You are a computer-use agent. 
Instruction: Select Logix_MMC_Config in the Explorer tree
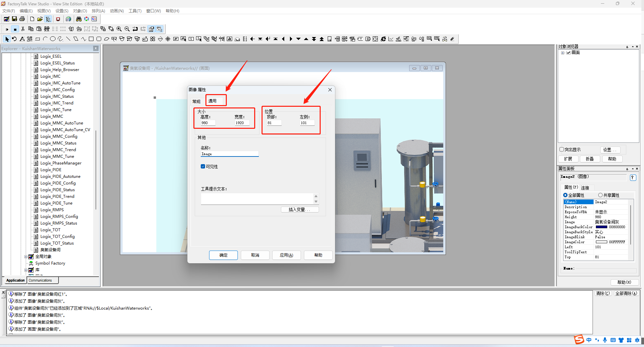pos(59,136)
